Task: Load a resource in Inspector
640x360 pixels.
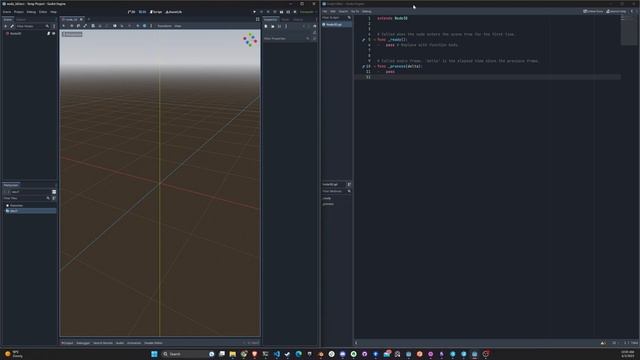Action: pyautogui.click(x=273, y=26)
